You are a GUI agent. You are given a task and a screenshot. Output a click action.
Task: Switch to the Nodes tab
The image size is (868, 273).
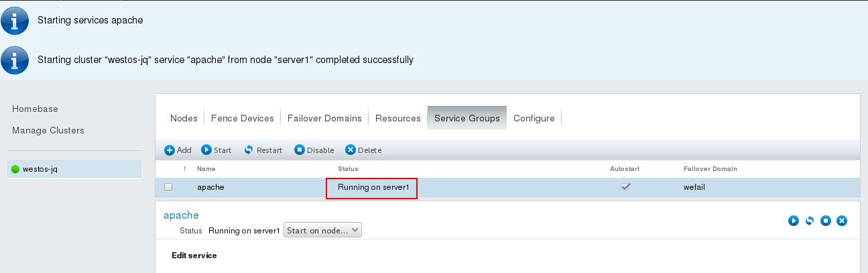tap(184, 118)
